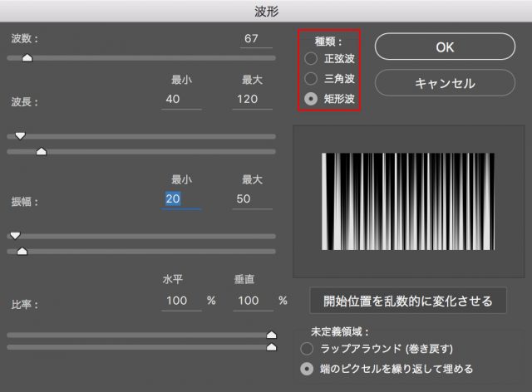This screenshot has height=392, width=532.
Task: Click the 比率 垂直 percentage field
Action: click(x=253, y=300)
